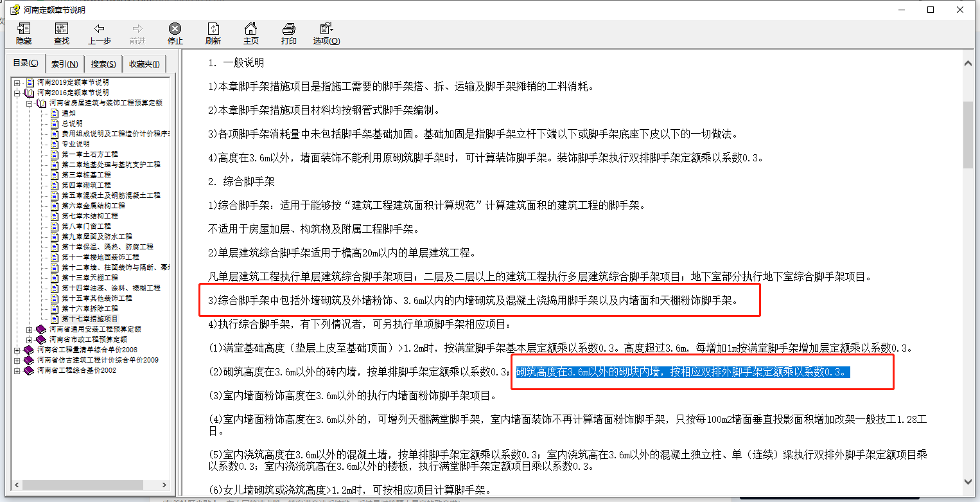Open the 选项(O) options menu icon
Viewport: 980px width, 502px height.
(326, 29)
